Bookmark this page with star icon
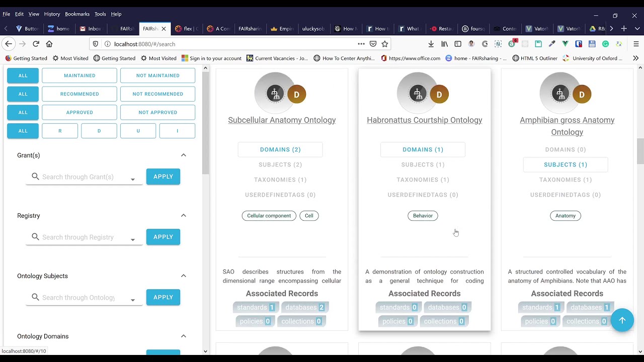644x362 pixels. click(385, 44)
